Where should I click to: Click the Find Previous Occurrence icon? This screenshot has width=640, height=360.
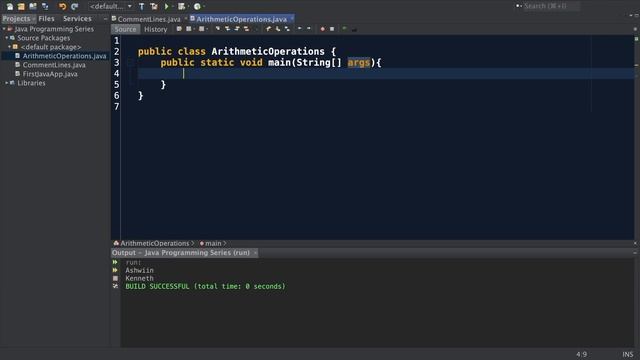[227, 29]
